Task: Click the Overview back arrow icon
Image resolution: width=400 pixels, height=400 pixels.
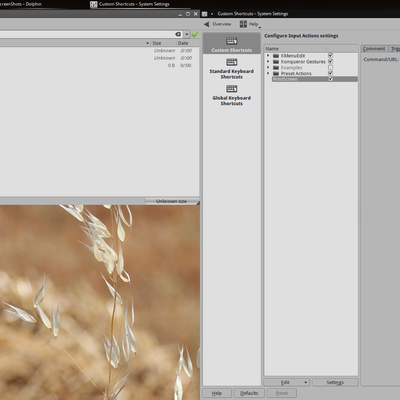Action: click(207, 24)
